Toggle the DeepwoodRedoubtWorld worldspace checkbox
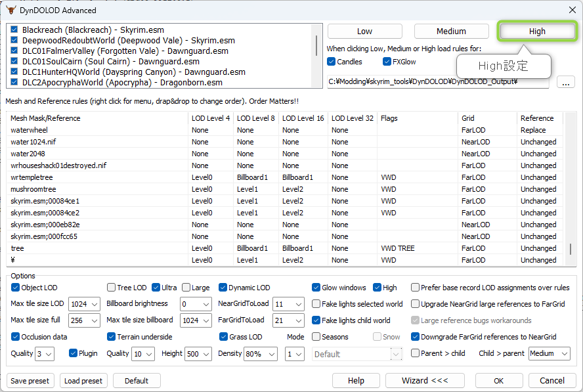Viewport: 583px width, 392px height. (14, 40)
